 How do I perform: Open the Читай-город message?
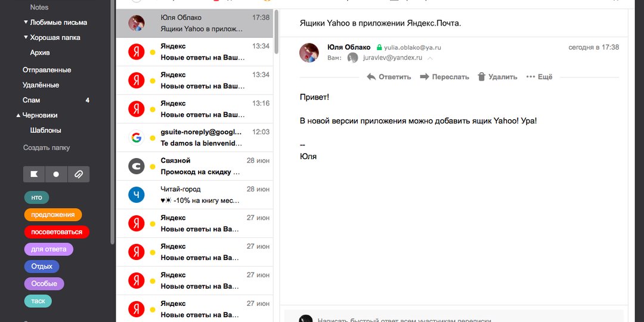[x=194, y=195]
